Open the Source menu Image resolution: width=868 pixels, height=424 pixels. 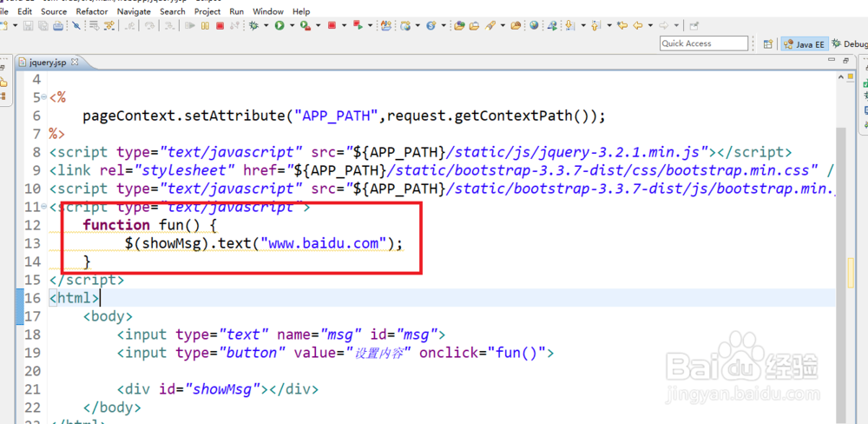54,11
